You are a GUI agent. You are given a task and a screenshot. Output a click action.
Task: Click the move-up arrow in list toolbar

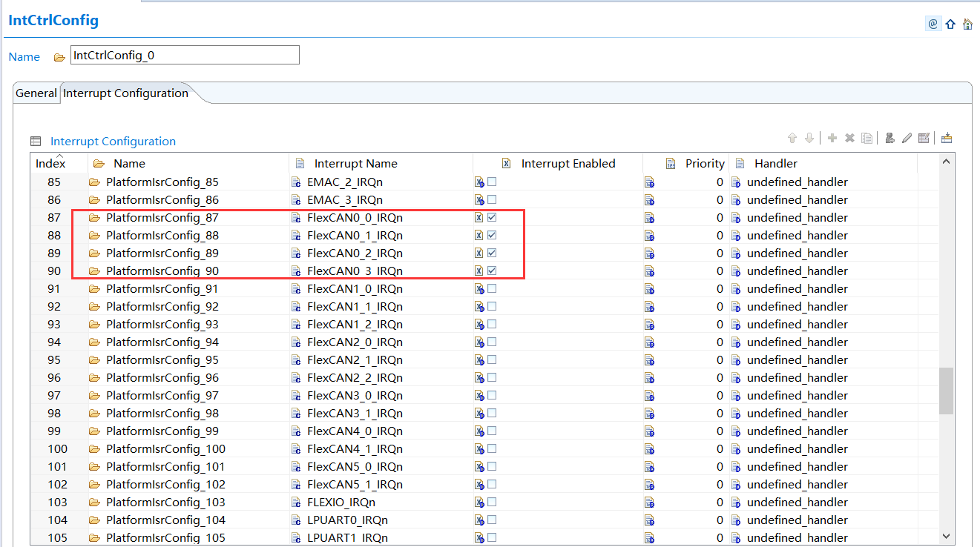(792, 138)
